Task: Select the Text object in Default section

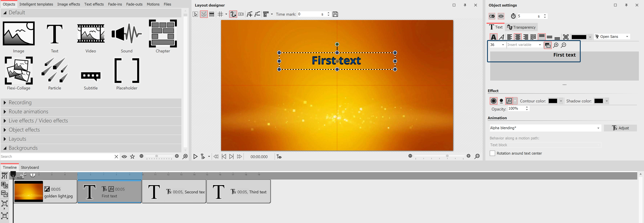Action: click(55, 37)
